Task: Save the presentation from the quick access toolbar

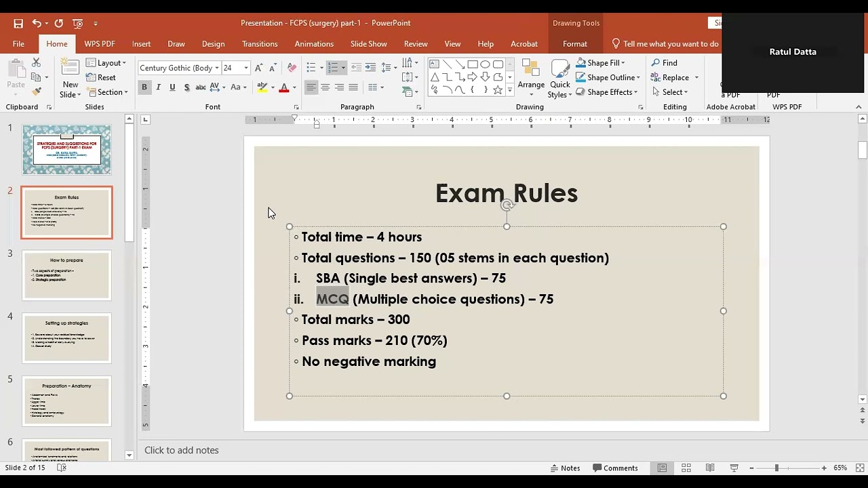Action: (x=18, y=23)
